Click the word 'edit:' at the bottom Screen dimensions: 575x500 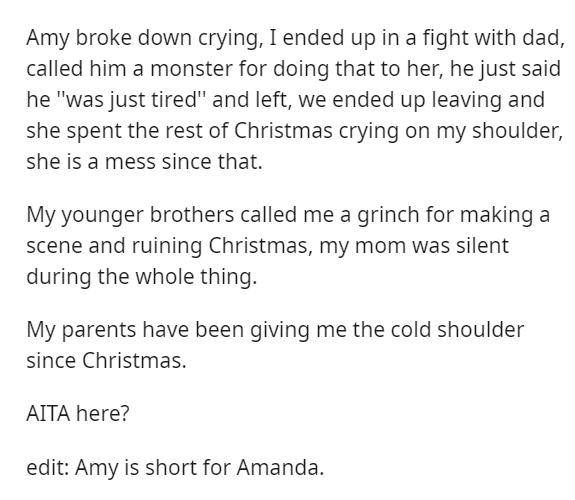point(47,467)
